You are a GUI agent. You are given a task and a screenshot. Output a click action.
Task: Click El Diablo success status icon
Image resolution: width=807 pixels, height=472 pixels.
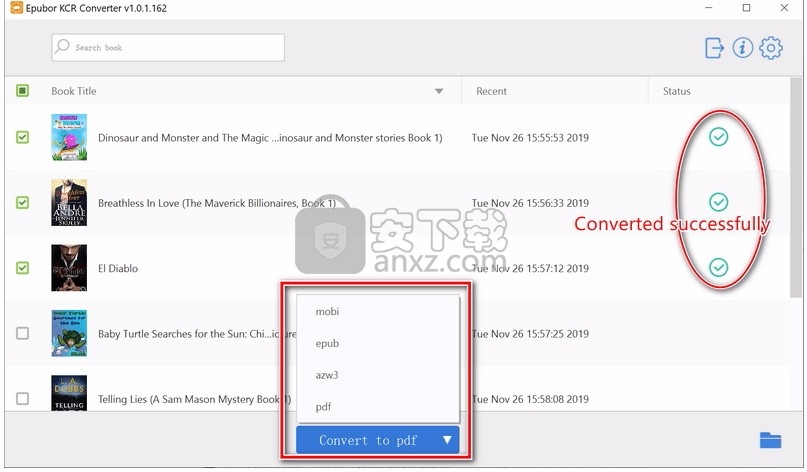pos(718,267)
